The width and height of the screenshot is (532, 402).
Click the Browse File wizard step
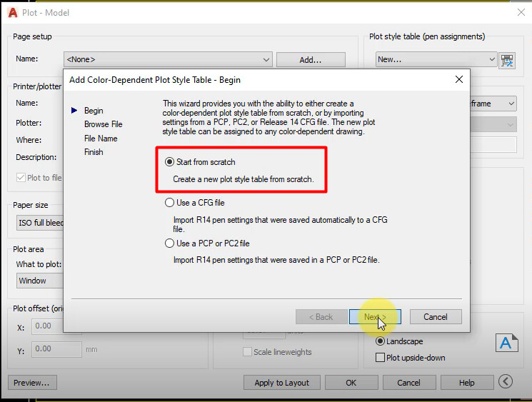(103, 124)
